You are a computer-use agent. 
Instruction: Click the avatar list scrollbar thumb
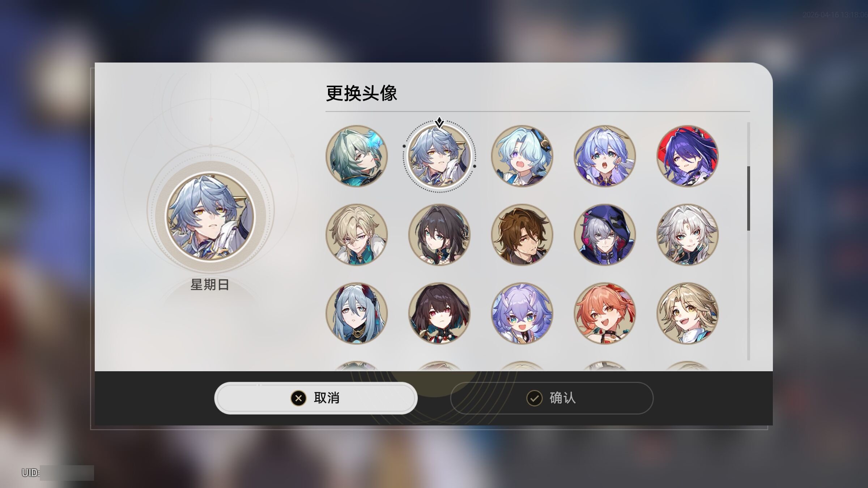748,198
